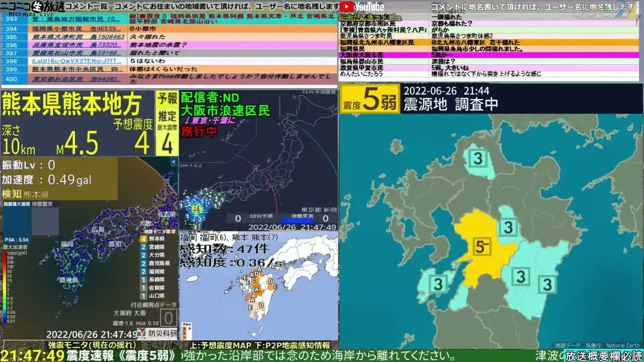
Task: Click the P2P earthquake sensing map of Kyushu
Action: click(x=259, y=286)
